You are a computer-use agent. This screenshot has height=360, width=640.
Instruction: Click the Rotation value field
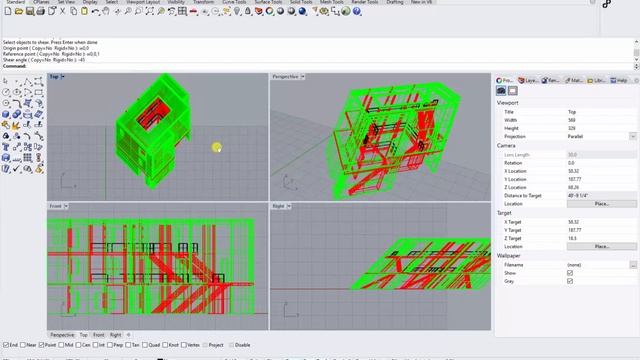click(x=602, y=163)
